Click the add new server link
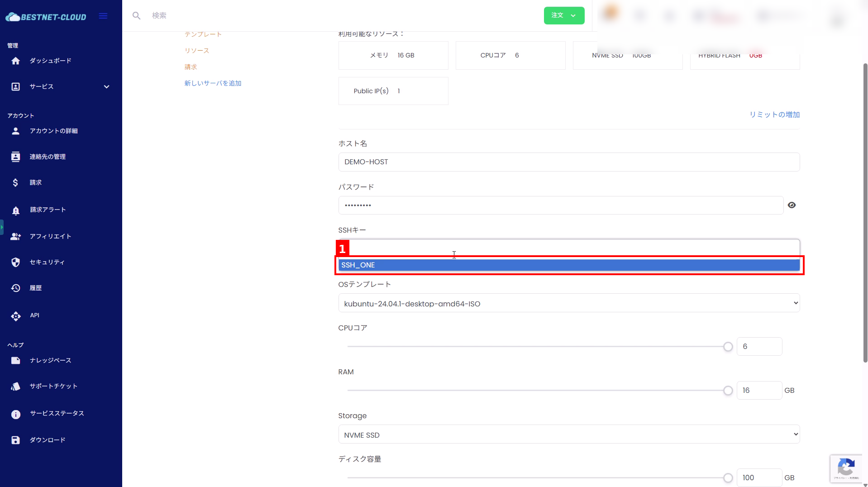The image size is (868, 487). [213, 83]
